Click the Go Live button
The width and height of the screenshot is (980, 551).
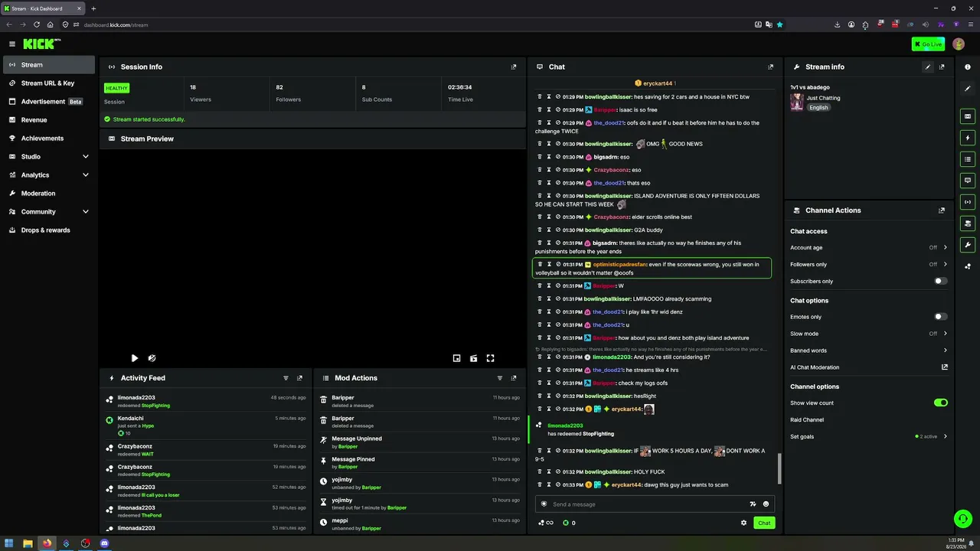928,44
